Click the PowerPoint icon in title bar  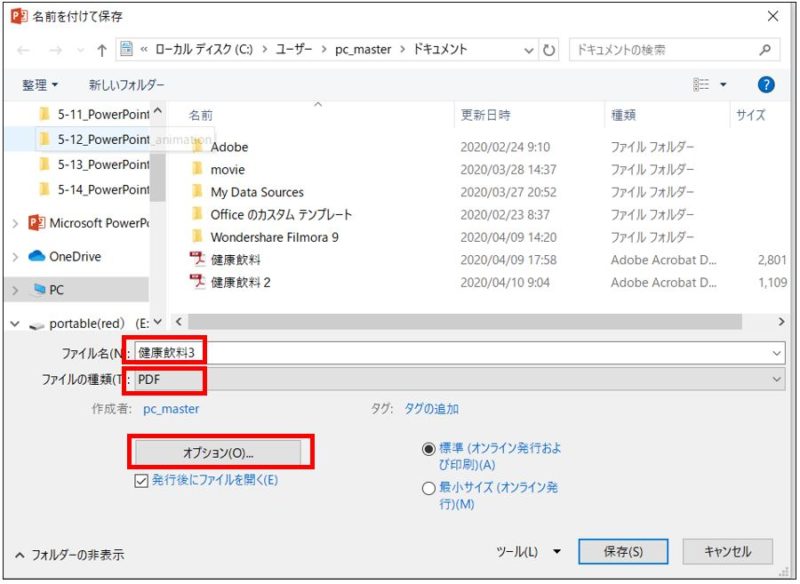click(19, 16)
